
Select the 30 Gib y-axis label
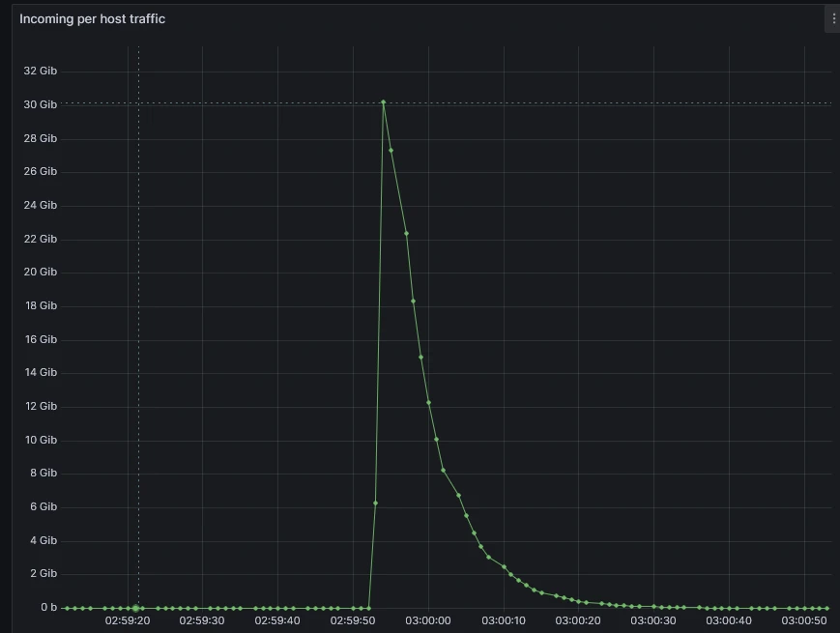[40, 104]
